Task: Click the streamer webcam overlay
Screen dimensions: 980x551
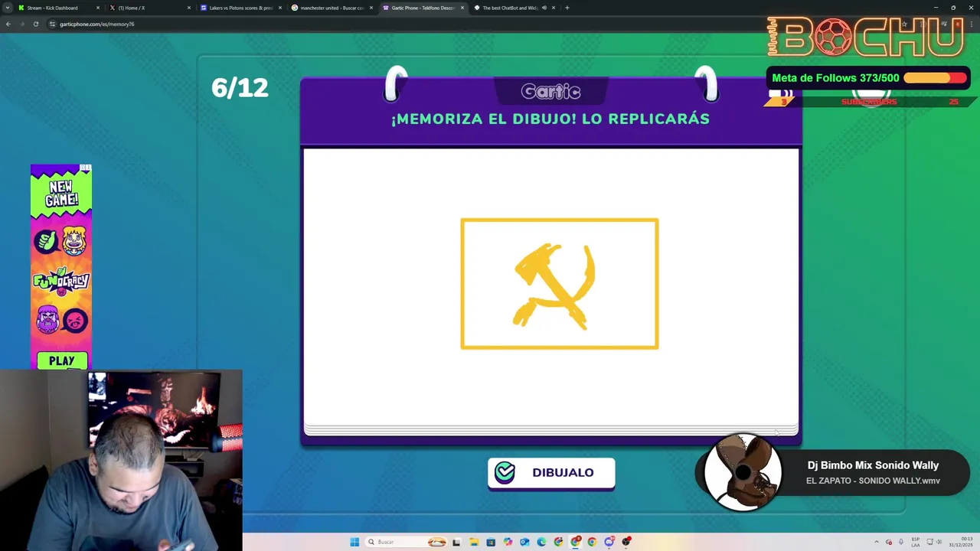Action: coord(121,461)
